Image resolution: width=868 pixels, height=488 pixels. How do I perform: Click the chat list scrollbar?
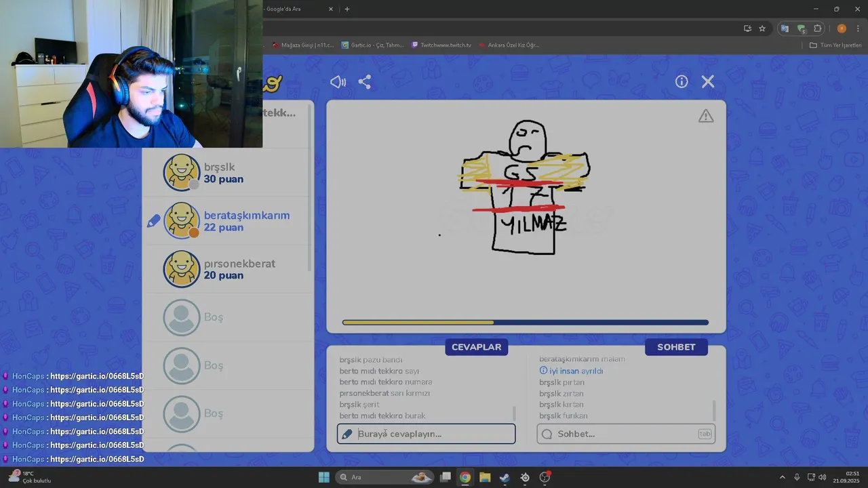[x=713, y=410]
